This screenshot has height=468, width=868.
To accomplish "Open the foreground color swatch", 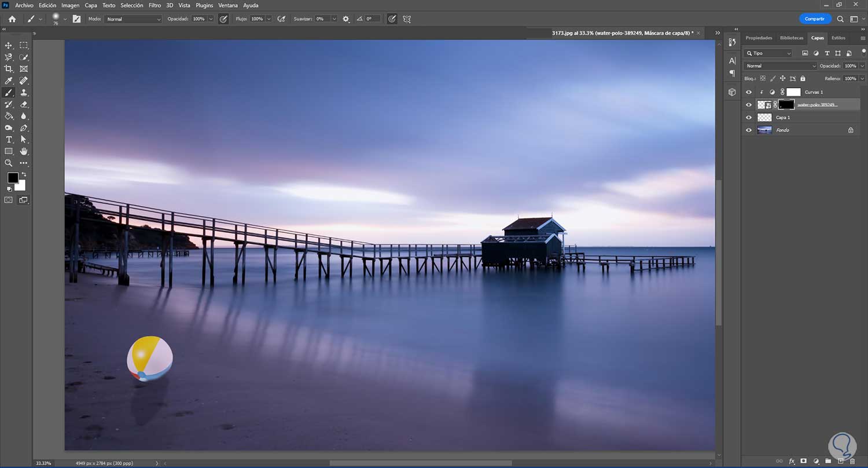I will click(x=13, y=178).
